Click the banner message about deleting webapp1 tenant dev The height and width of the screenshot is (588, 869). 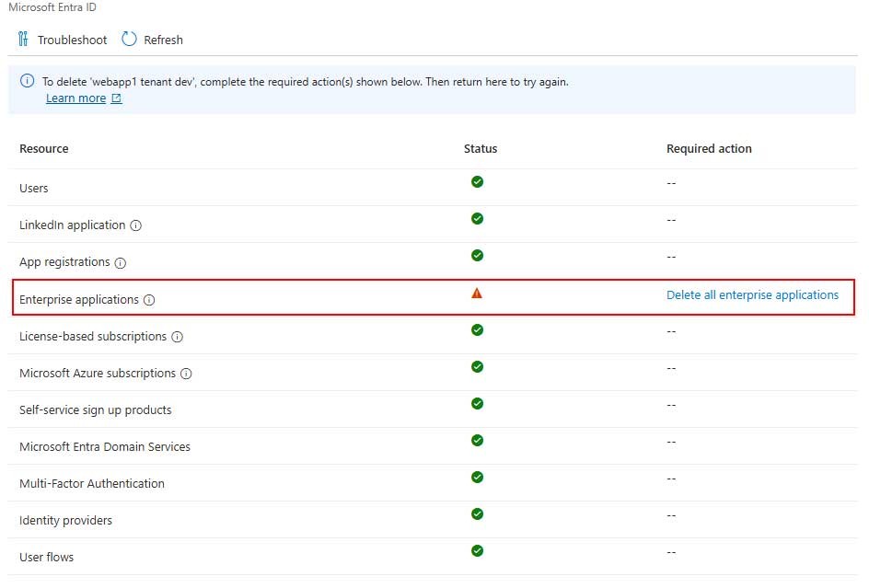[306, 82]
